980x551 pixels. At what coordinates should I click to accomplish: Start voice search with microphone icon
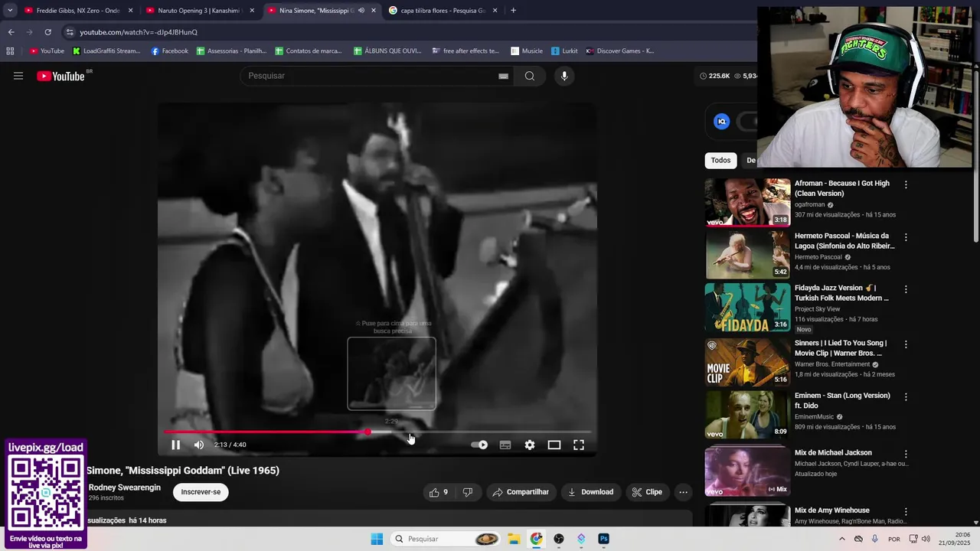(x=564, y=76)
